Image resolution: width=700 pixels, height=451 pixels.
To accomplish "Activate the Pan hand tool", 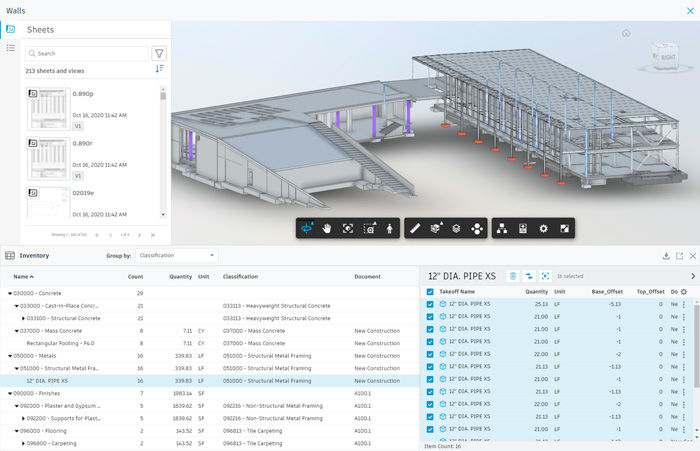I will tap(327, 228).
